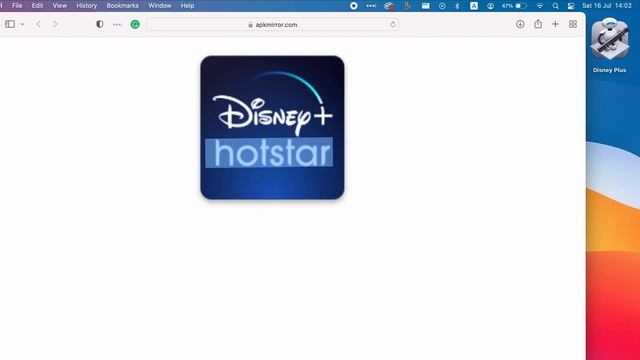
Task: Open the status icon with red badge
Action: [389, 6]
